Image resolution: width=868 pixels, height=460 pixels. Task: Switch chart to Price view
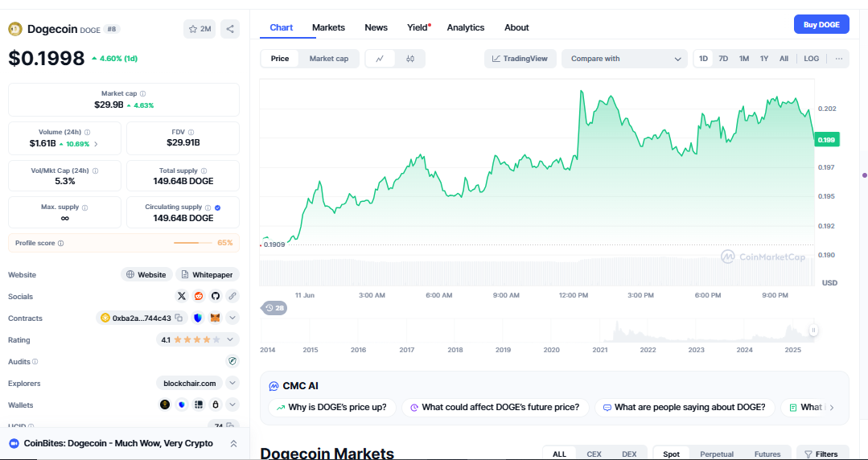pos(280,59)
